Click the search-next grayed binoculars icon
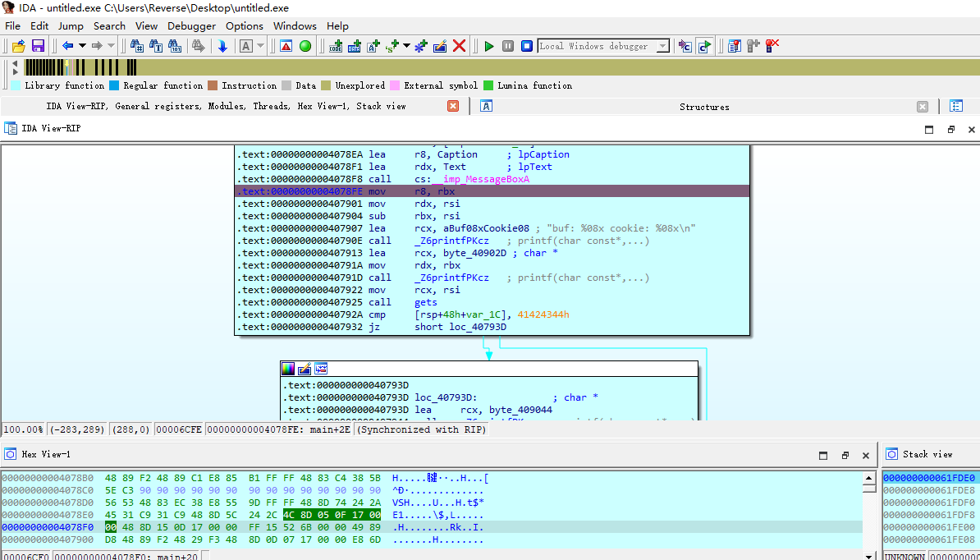Image resolution: width=980 pixels, height=560 pixels. [x=199, y=46]
